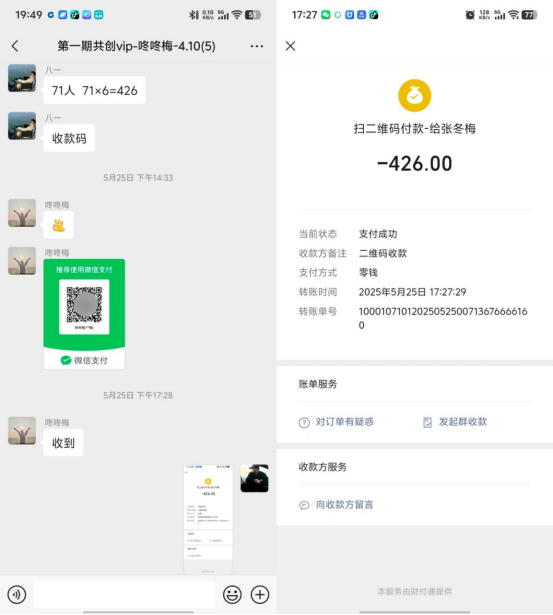The height and width of the screenshot is (615, 553).
Task: Tap own avatar beside screenshot message
Action: (255, 478)
